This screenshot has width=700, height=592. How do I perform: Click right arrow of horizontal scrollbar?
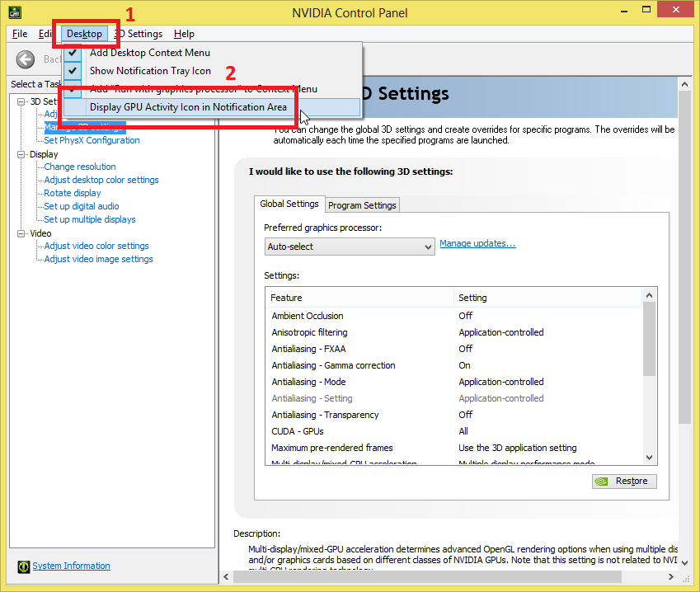[x=671, y=577]
